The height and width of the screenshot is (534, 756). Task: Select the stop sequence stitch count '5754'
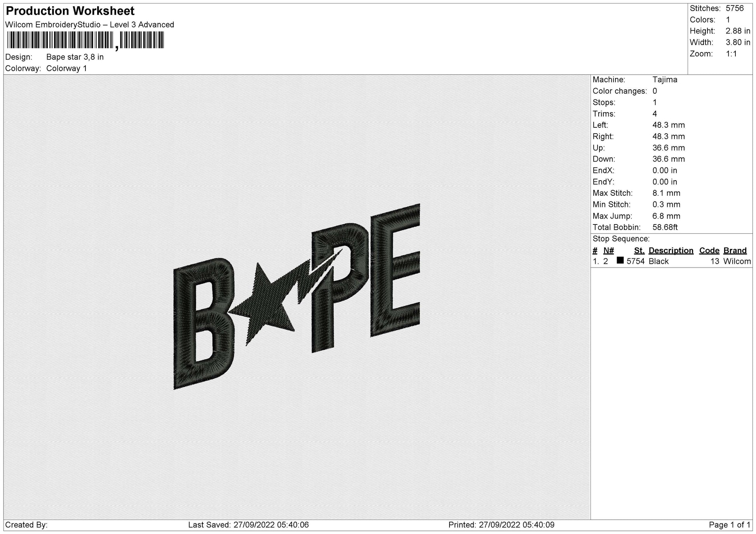[636, 261]
